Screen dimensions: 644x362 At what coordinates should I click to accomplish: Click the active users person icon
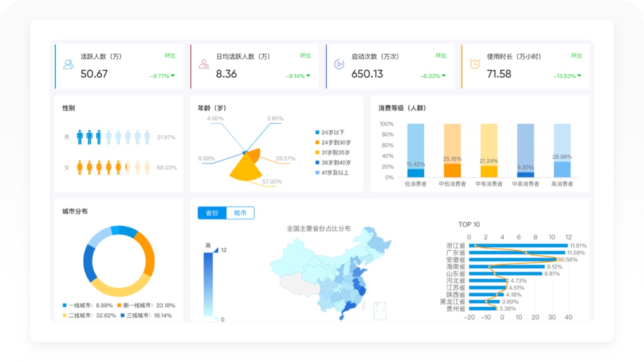point(68,64)
